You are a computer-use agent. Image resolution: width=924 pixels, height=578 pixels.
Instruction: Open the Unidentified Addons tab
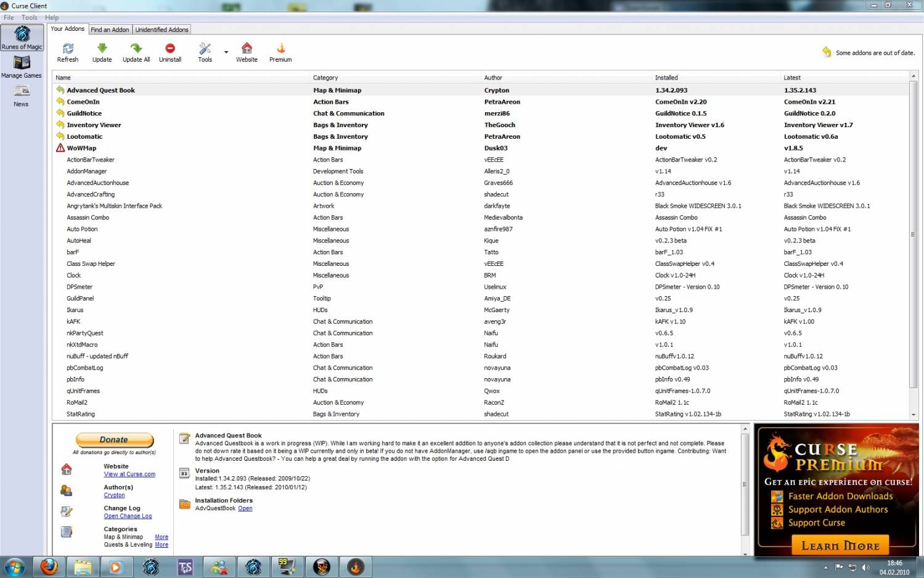pos(161,30)
